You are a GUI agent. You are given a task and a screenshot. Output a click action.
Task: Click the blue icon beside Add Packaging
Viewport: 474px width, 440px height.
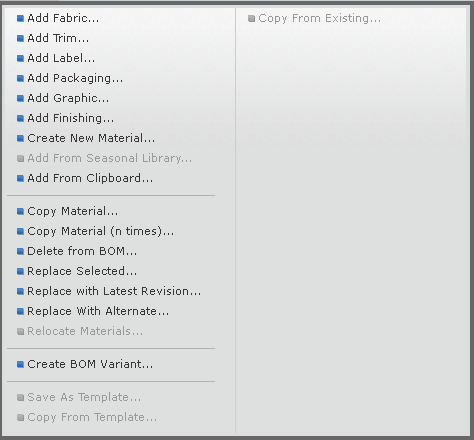(x=20, y=78)
